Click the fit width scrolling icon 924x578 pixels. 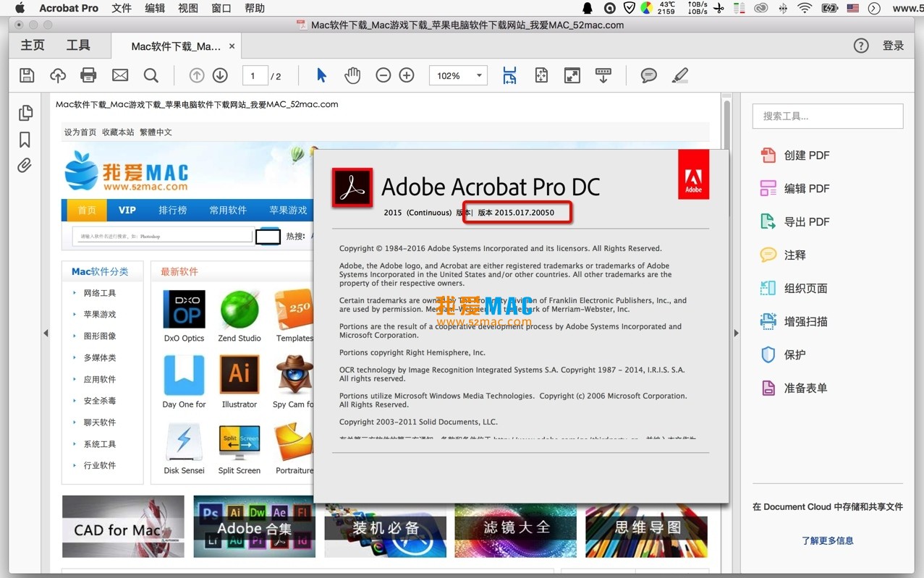pos(509,75)
